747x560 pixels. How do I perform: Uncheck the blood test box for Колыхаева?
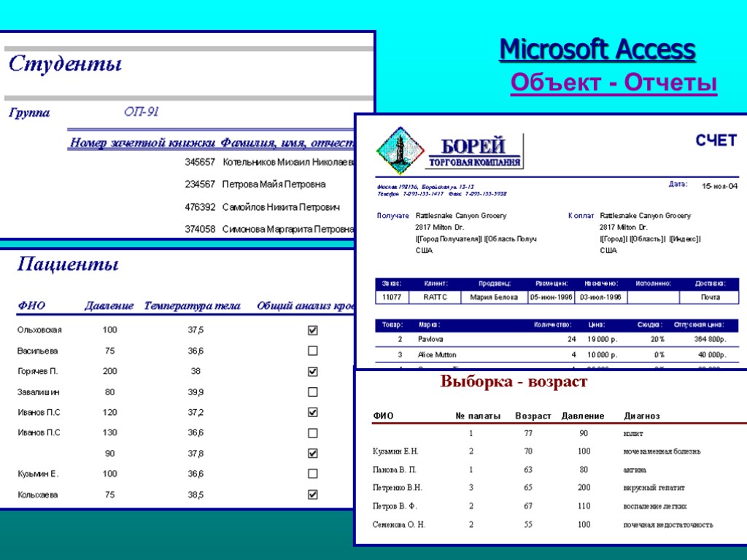pos(312,495)
